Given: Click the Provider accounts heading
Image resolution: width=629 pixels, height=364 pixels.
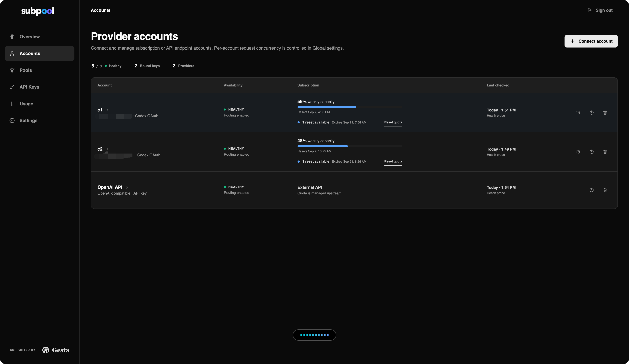Looking at the screenshot, I should (134, 37).
